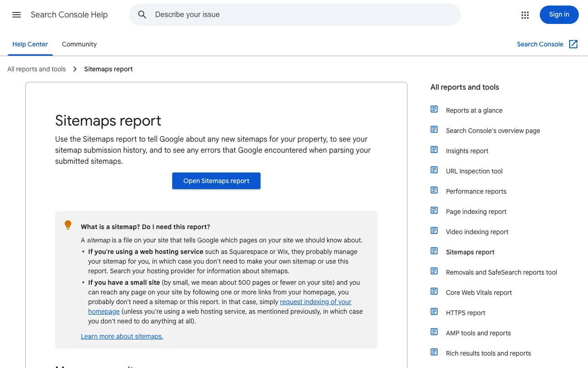Open the Insights report article

(x=467, y=151)
